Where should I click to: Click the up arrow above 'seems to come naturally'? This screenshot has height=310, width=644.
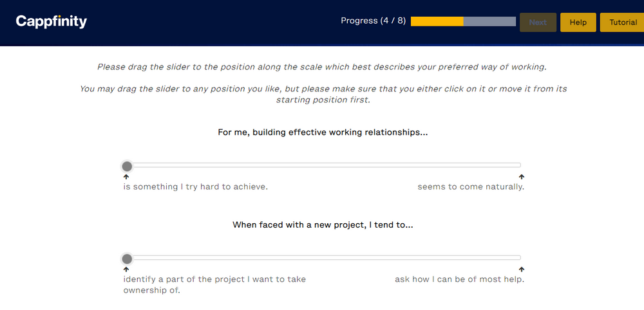click(x=522, y=177)
